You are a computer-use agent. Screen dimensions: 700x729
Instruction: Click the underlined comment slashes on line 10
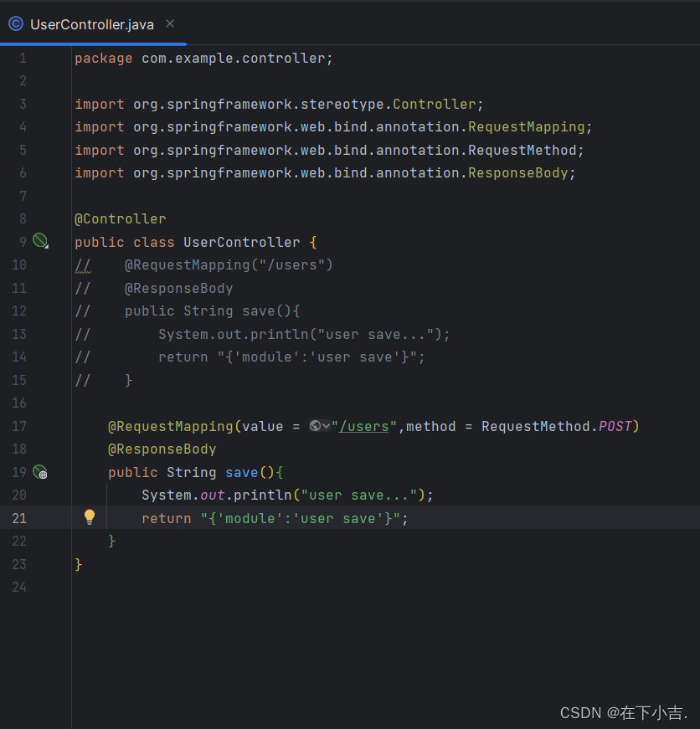83,265
